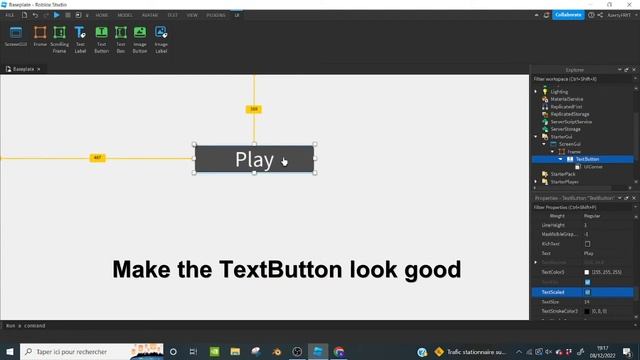
Task: Open the help icon beside Collaborate
Action: [x=591, y=15]
